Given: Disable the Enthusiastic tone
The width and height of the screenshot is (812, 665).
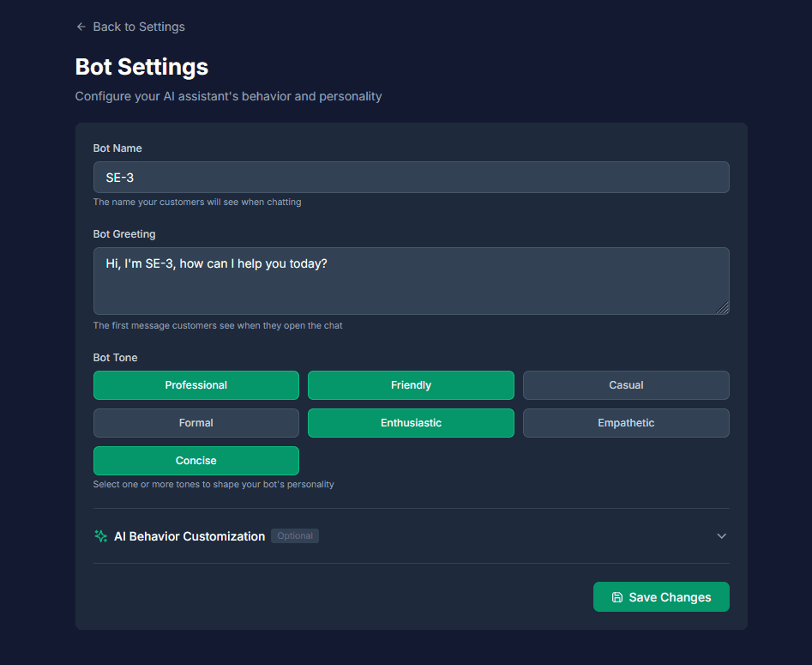Looking at the screenshot, I should point(411,422).
